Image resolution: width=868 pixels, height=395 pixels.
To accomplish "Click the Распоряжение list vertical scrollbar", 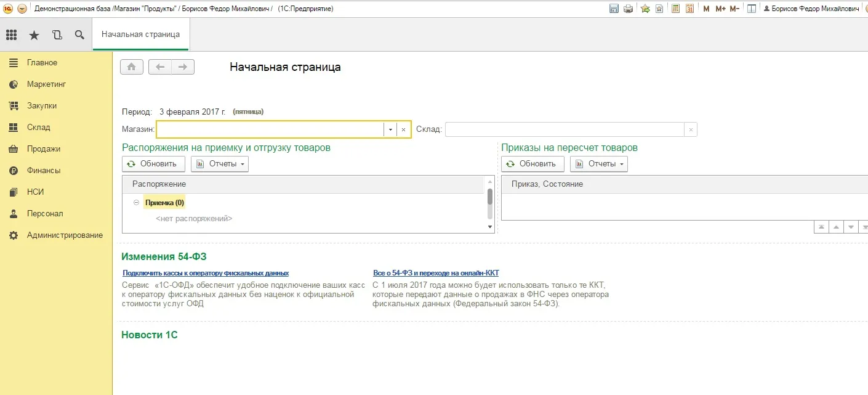I will (x=490, y=197).
